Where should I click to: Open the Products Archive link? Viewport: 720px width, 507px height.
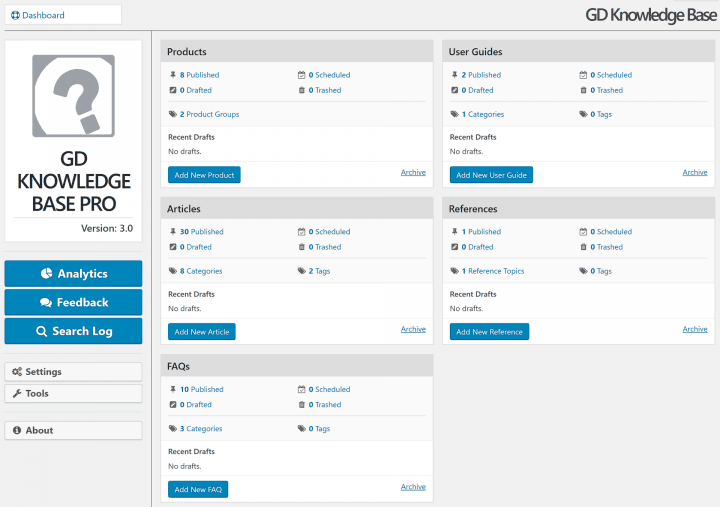[413, 172]
